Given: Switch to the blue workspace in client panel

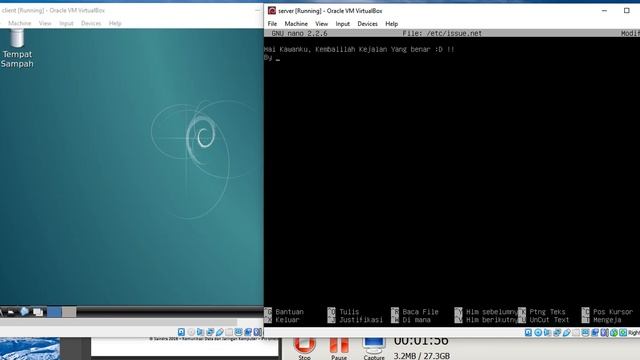Looking at the screenshot, I should pos(54,312).
